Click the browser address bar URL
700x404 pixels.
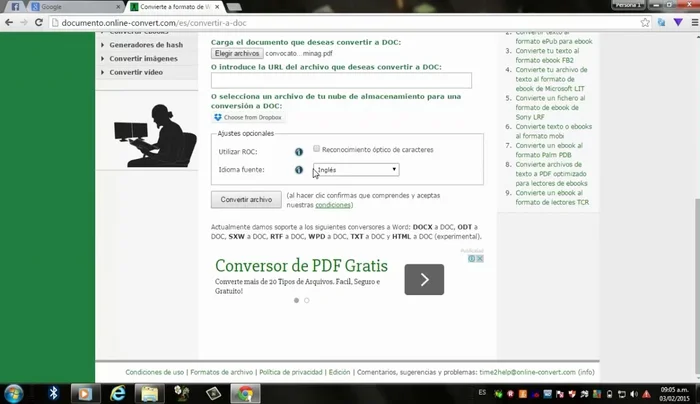(154, 23)
